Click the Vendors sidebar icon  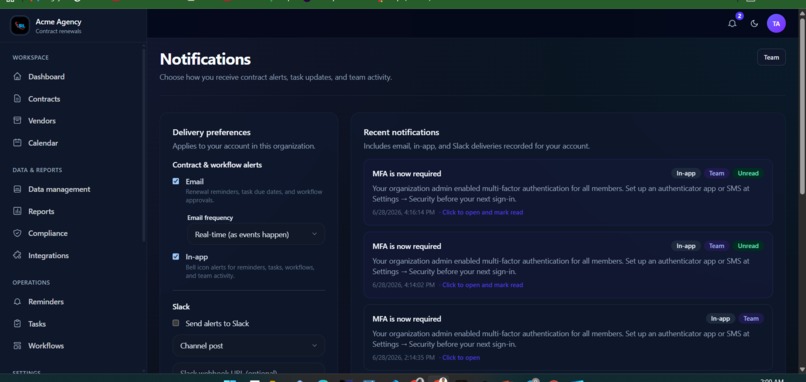[x=17, y=121]
